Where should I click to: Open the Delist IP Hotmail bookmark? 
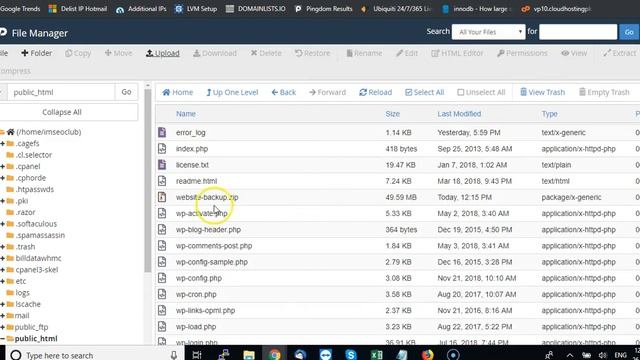[x=78, y=9]
